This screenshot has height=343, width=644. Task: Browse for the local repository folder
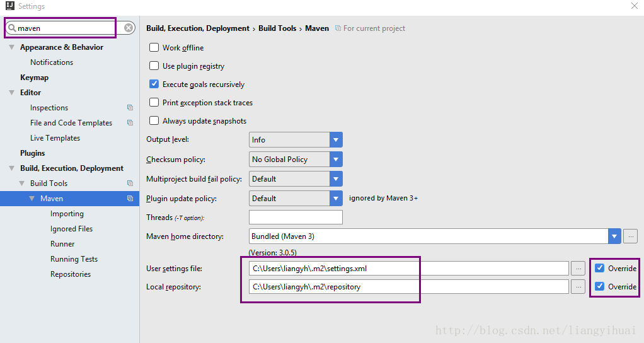(x=578, y=287)
